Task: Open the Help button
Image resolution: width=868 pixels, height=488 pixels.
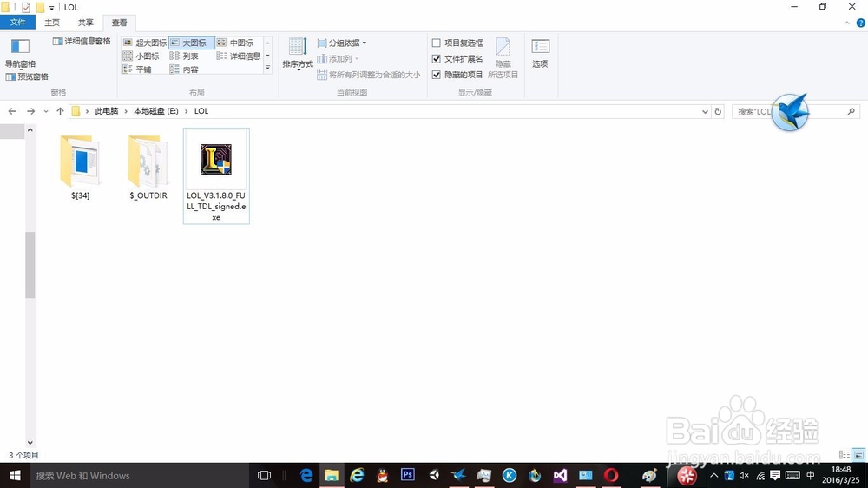Action: coord(861,23)
